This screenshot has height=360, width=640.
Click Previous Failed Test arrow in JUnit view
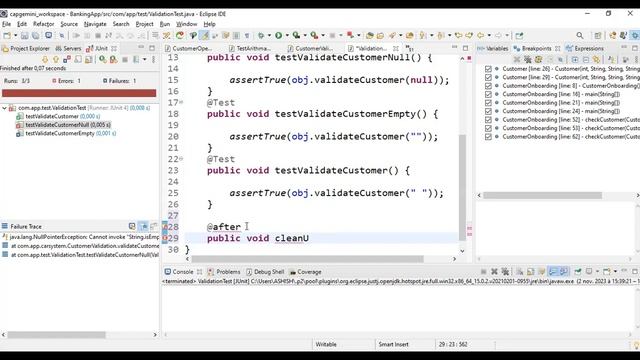click(x=56, y=60)
